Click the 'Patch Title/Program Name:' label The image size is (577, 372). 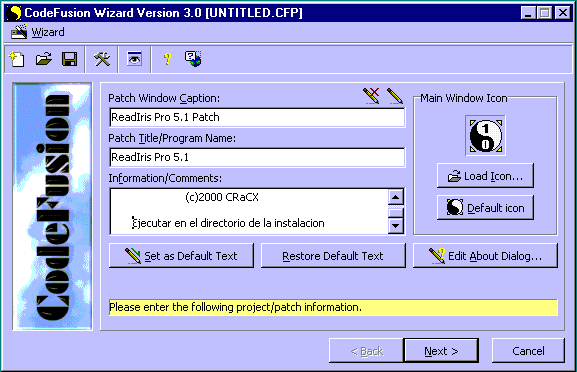coord(172,138)
